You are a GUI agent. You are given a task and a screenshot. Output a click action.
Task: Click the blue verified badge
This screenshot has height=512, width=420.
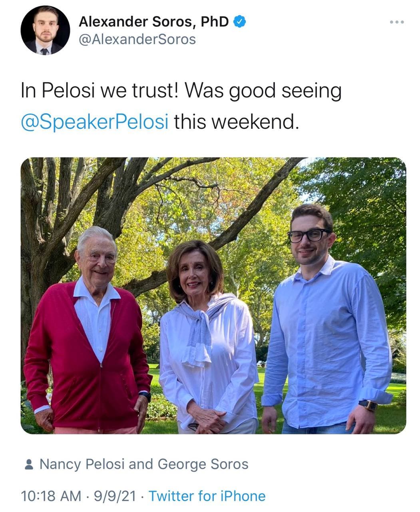[x=239, y=22]
